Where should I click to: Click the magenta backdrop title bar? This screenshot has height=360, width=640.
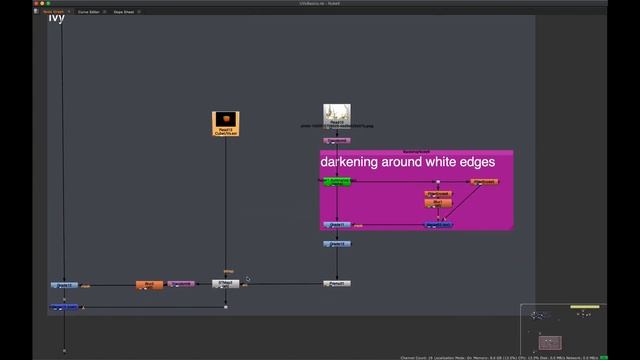pyautogui.click(x=416, y=152)
